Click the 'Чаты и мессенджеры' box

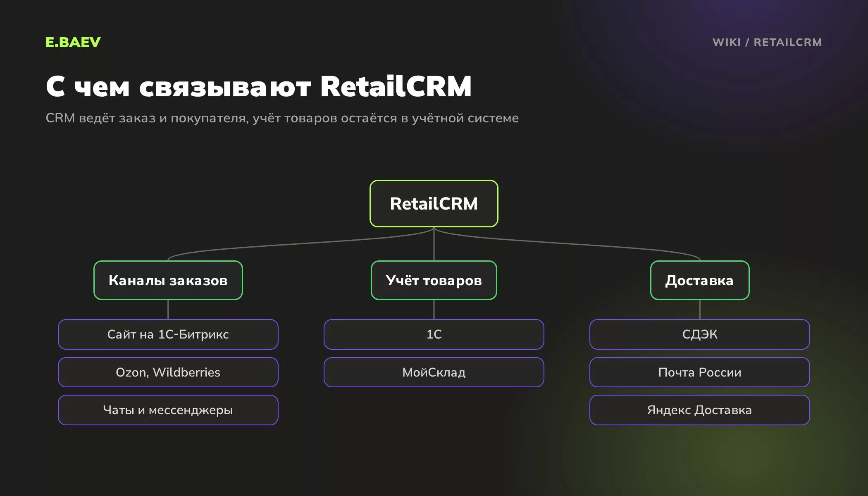pyautogui.click(x=168, y=410)
